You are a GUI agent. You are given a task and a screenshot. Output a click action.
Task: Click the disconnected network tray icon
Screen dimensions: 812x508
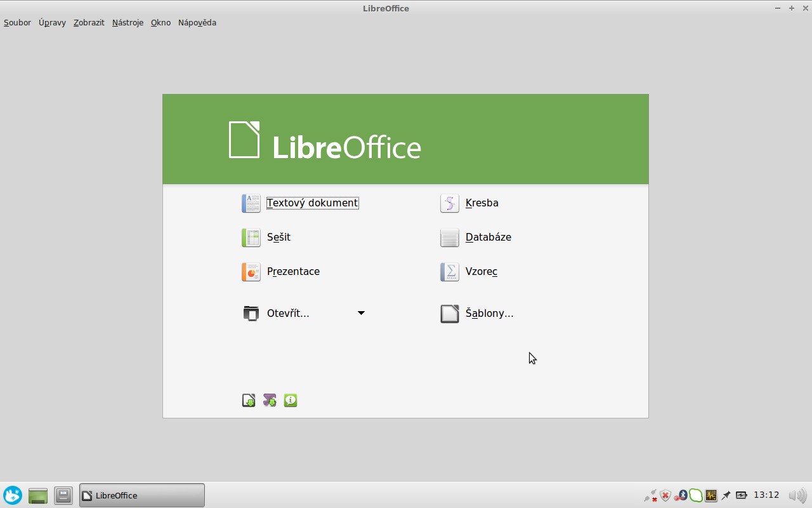coord(651,495)
